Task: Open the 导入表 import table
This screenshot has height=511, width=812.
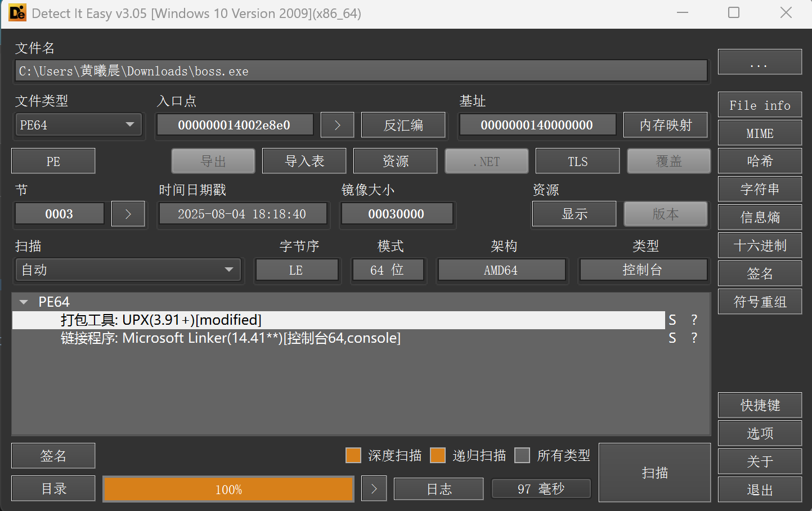Action: [304, 161]
